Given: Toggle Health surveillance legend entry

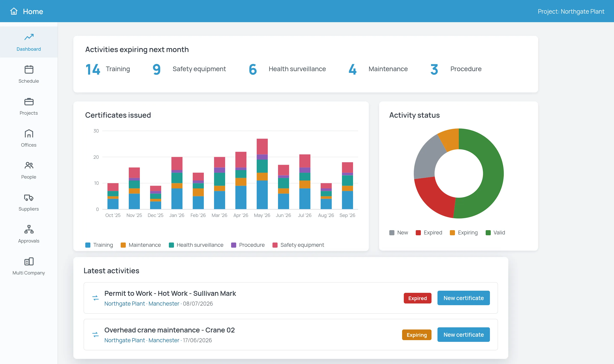Looking at the screenshot, I should [196, 245].
